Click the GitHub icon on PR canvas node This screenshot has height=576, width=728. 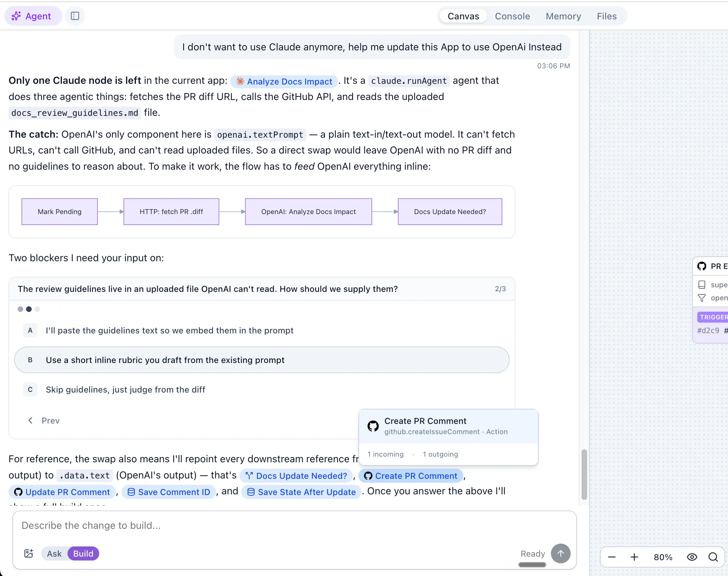[x=702, y=266]
